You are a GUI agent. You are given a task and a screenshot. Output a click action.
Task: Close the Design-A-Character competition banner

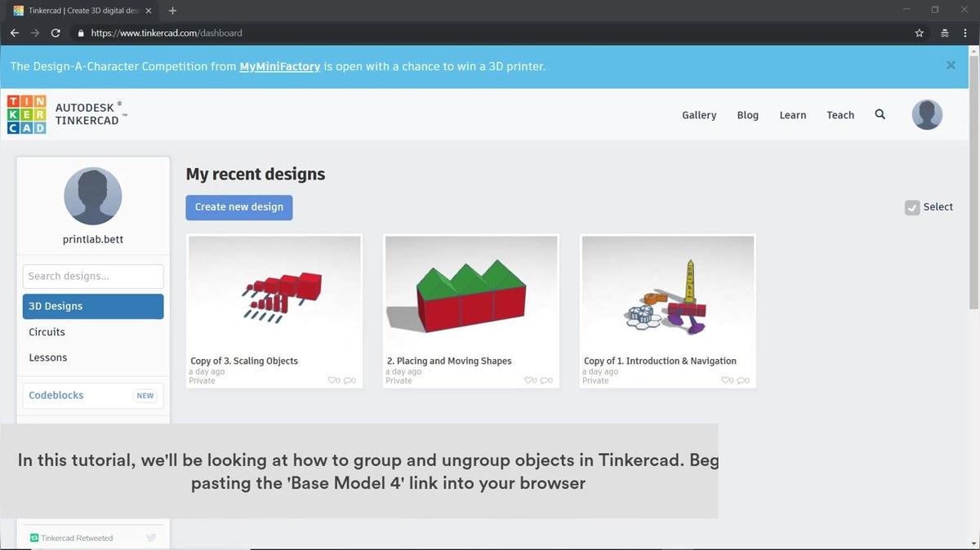(x=951, y=65)
